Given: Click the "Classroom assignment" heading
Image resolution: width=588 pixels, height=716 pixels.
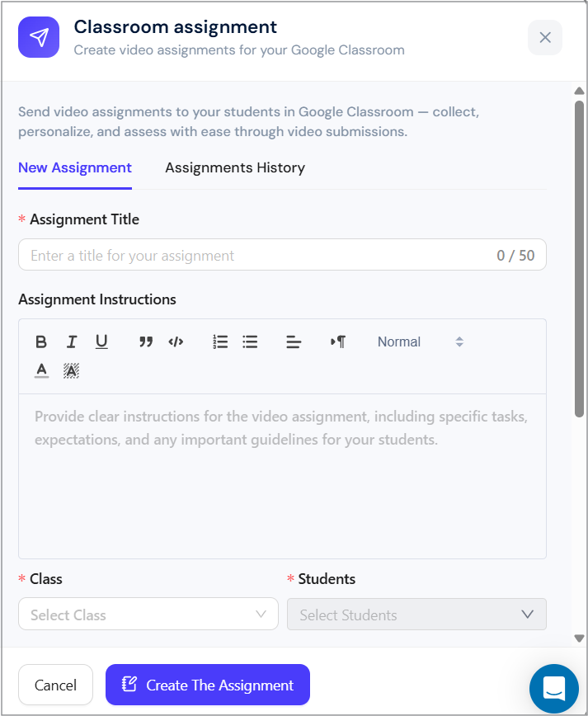Looking at the screenshot, I should click(176, 27).
